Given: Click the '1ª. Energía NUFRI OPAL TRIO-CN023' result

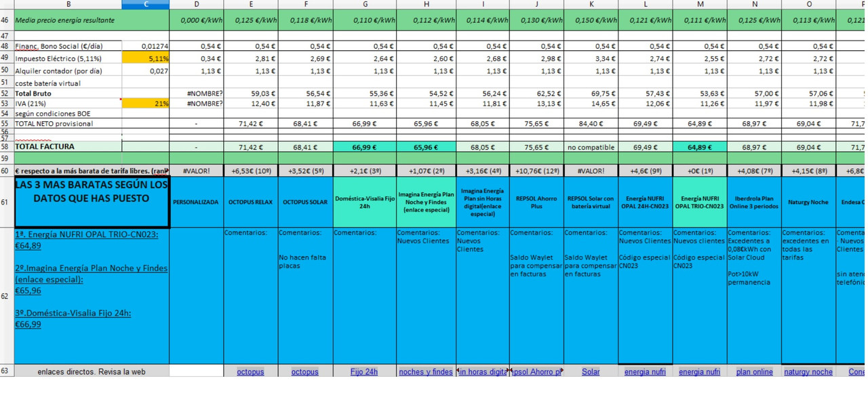Looking at the screenshot, I should click(x=86, y=239).
